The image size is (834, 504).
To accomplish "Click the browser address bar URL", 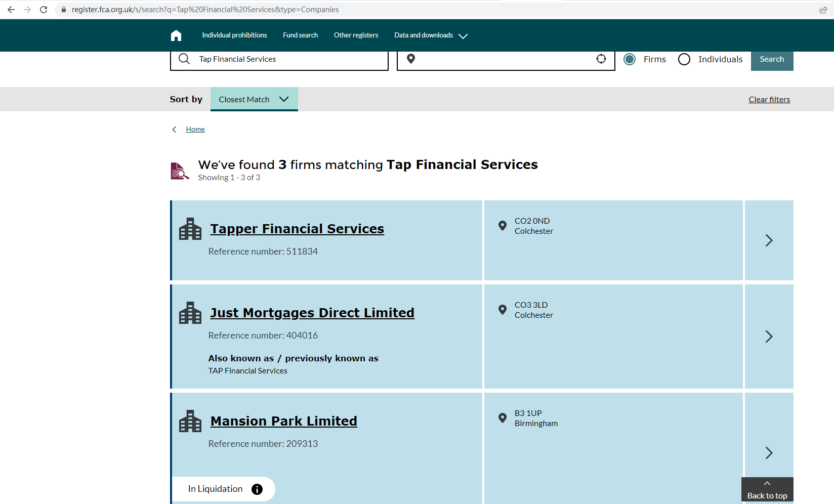I will click(205, 10).
